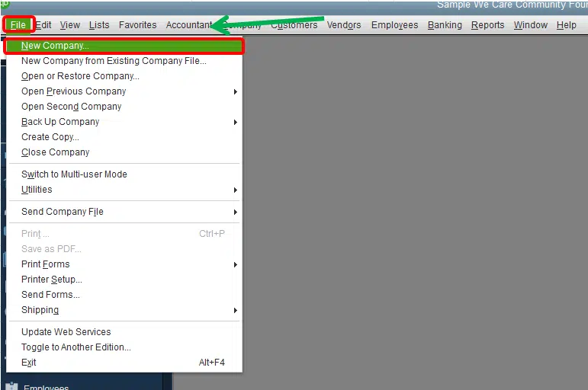Select Close Company
This screenshot has height=390, width=588.
click(x=124, y=152)
